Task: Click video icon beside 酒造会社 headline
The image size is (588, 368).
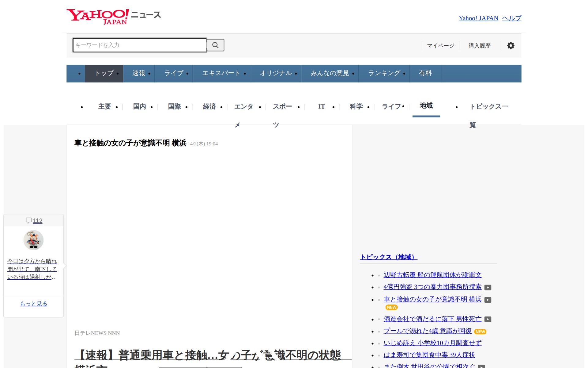Action: (488, 319)
